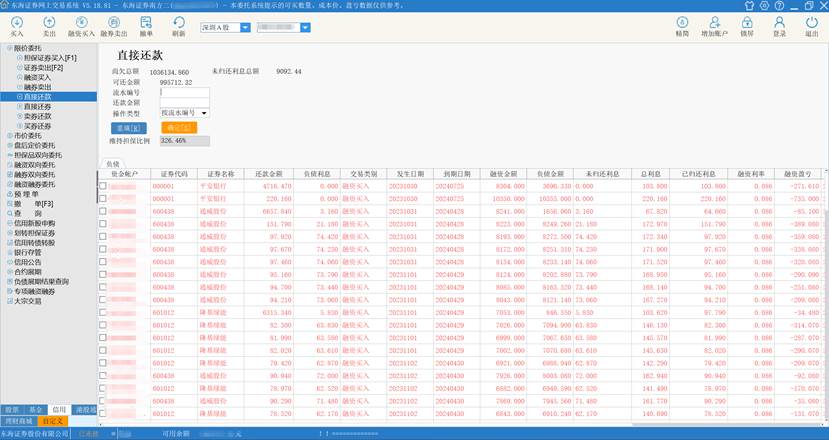Tick checkbox for 隆基绿能 row with 79.420
Viewport: 829px width, 440px height.
point(103,363)
